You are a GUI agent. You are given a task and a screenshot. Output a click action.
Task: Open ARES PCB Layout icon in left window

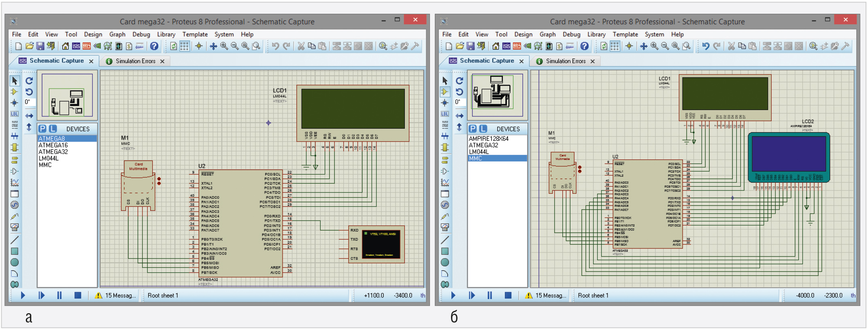click(87, 46)
